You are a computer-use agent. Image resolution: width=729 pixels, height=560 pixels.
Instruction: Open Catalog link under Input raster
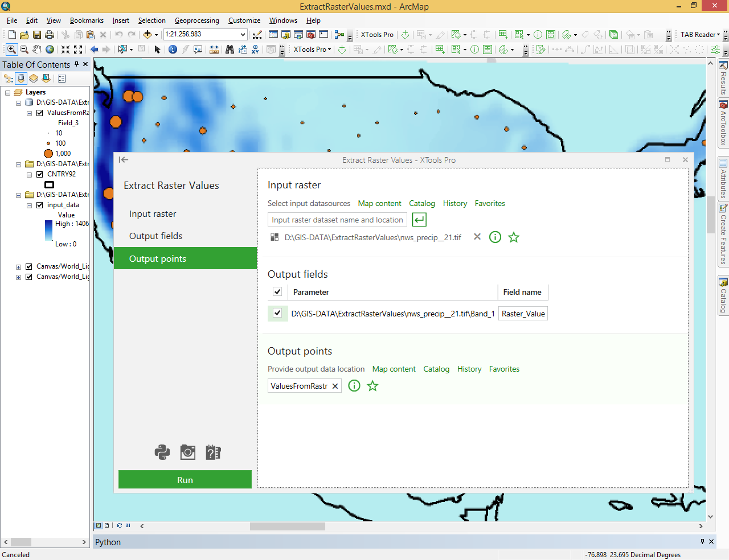pos(422,203)
